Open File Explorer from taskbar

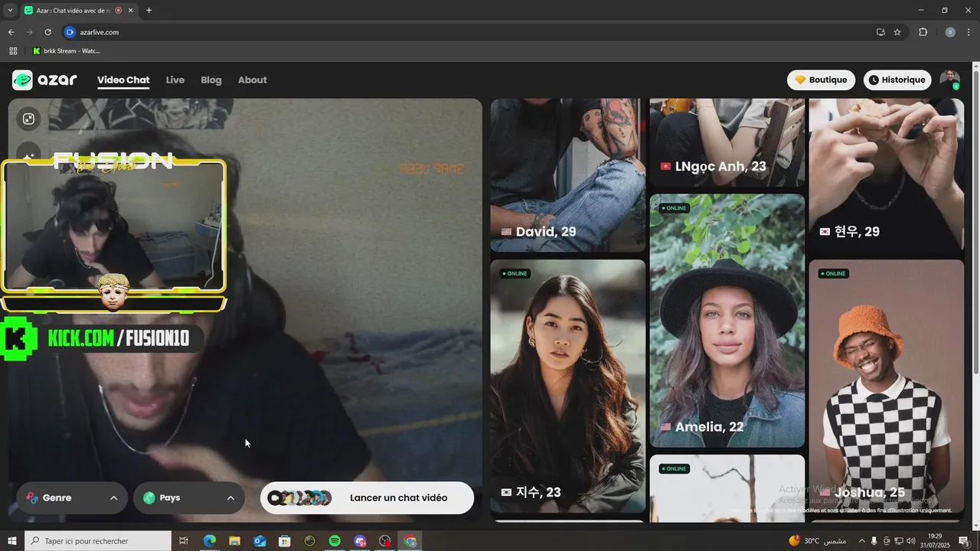(x=234, y=541)
